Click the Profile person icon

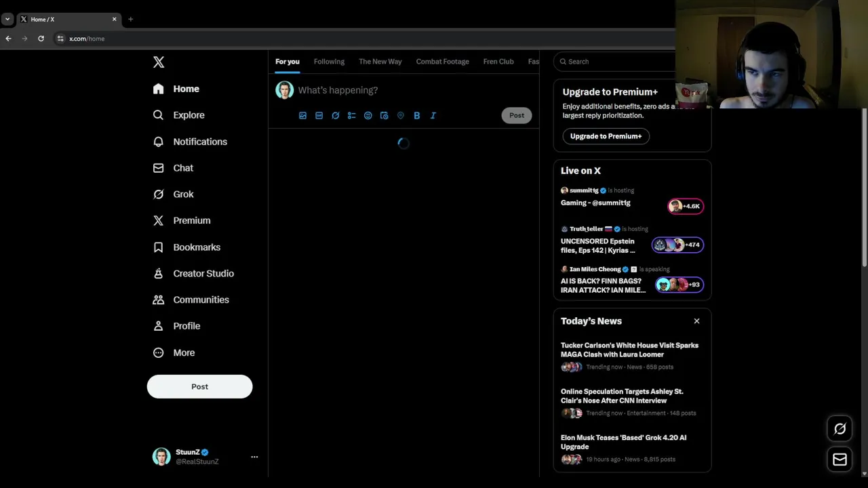coord(158,326)
